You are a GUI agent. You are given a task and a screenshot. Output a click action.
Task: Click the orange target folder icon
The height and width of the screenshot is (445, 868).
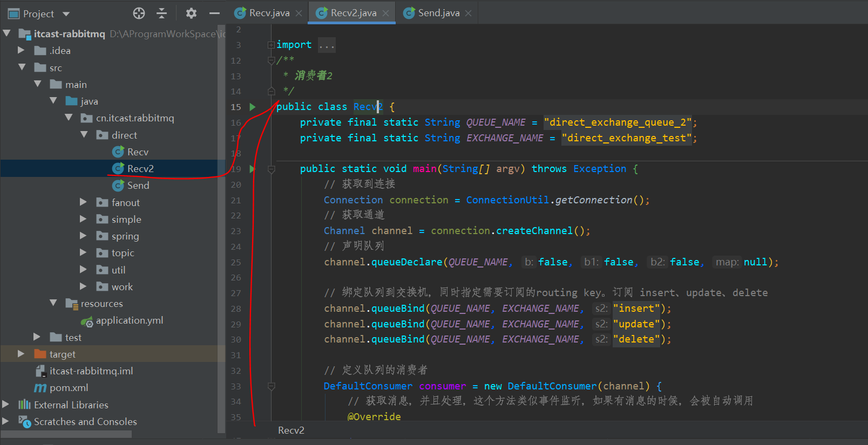[40, 354]
